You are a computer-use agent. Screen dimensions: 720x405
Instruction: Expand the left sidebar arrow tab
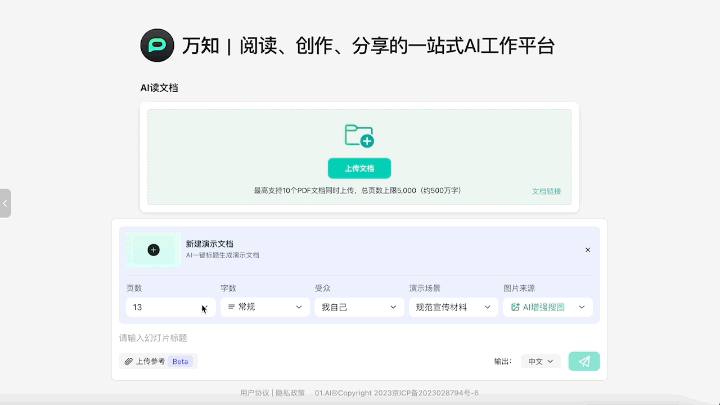point(5,203)
